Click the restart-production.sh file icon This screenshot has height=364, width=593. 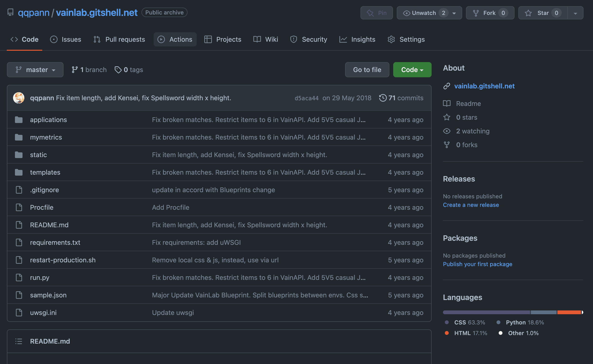tap(19, 260)
